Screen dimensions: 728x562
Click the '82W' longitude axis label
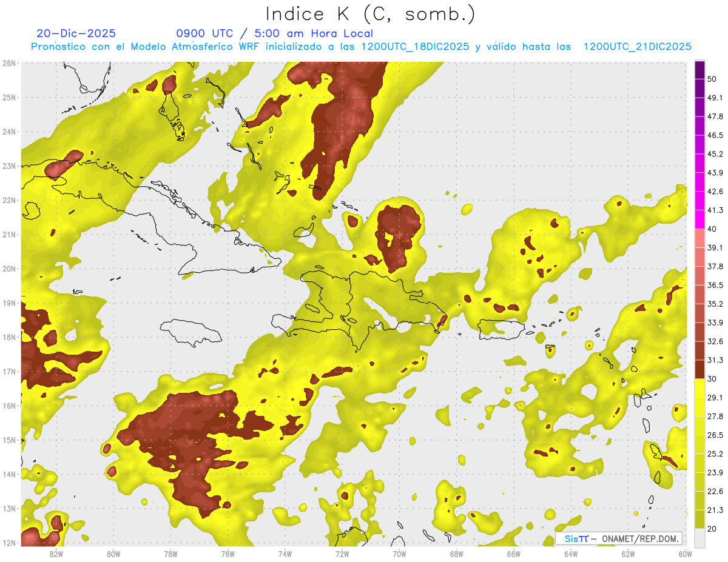pyautogui.click(x=56, y=554)
